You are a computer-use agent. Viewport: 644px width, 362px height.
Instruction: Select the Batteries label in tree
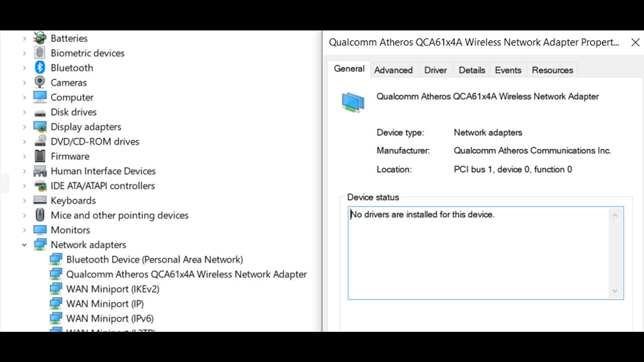click(x=69, y=38)
